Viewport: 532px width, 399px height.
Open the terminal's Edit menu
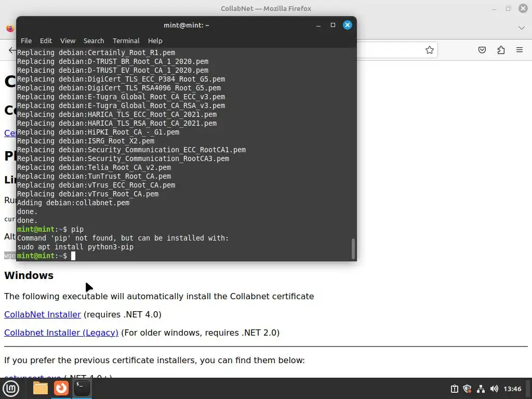pos(46,41)
